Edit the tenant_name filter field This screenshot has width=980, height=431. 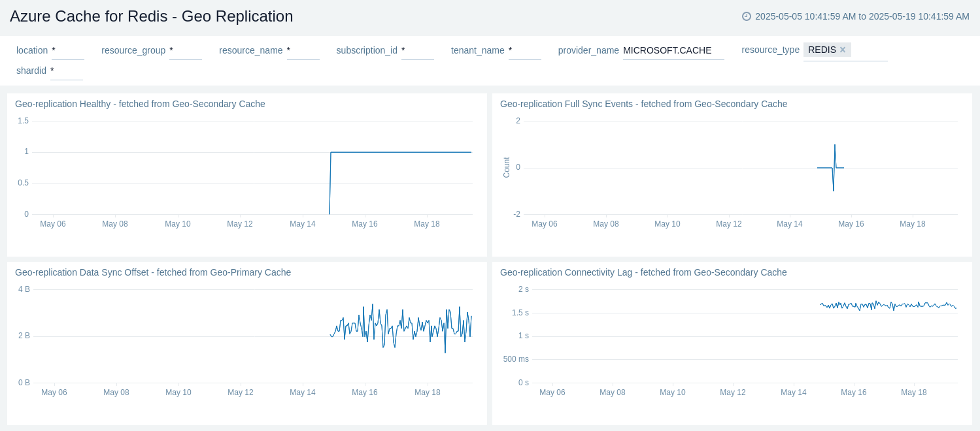pyautogui.click(x=525, y=50)
